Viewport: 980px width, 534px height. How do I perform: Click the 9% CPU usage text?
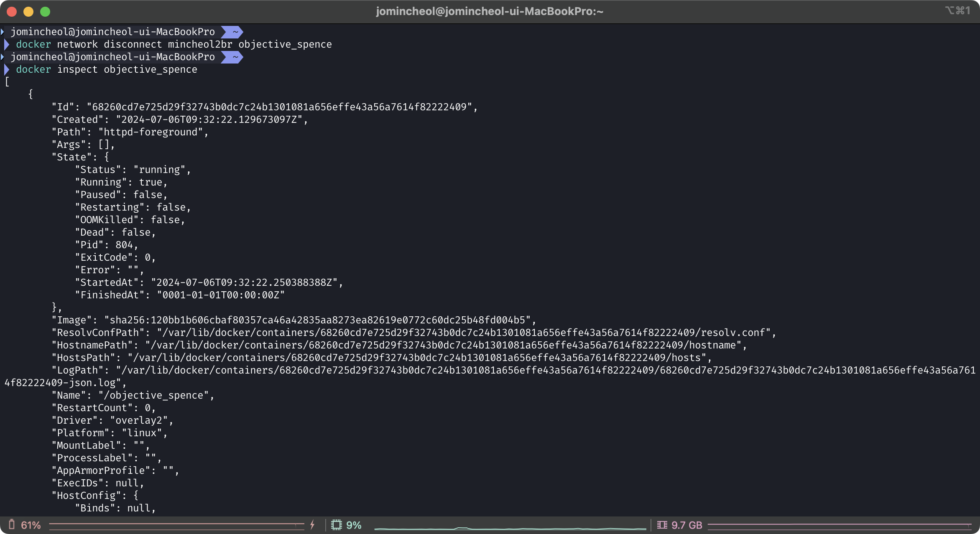tap(354, 525)
